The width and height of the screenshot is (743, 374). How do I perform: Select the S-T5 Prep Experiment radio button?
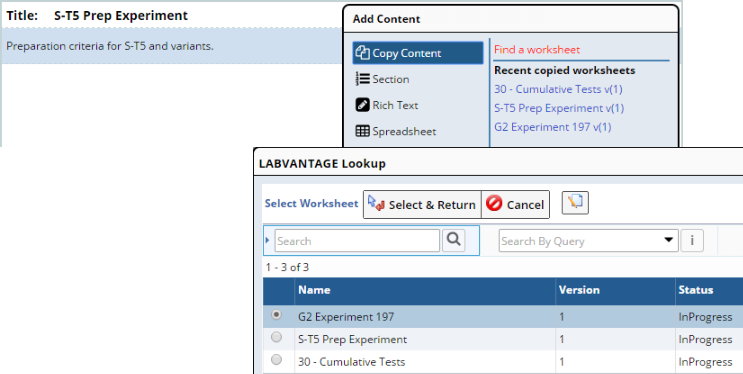276,337
